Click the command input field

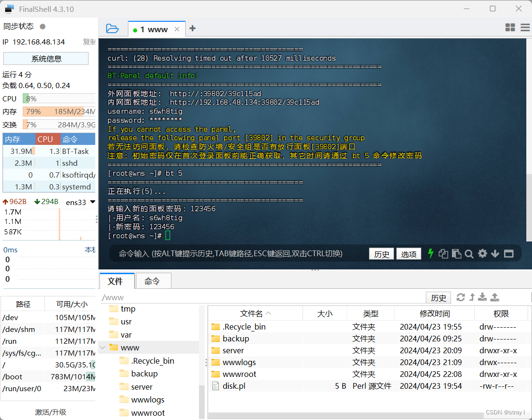pos(237,254)
